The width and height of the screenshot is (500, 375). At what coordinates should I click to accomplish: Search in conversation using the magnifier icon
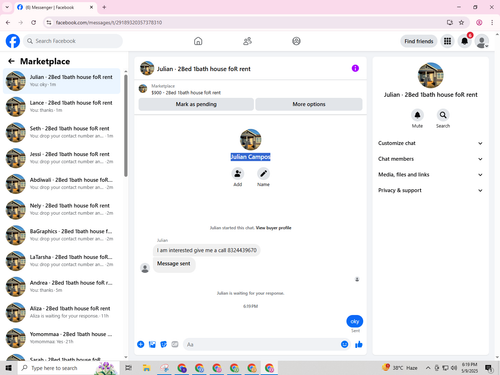[x=443, y=115]
